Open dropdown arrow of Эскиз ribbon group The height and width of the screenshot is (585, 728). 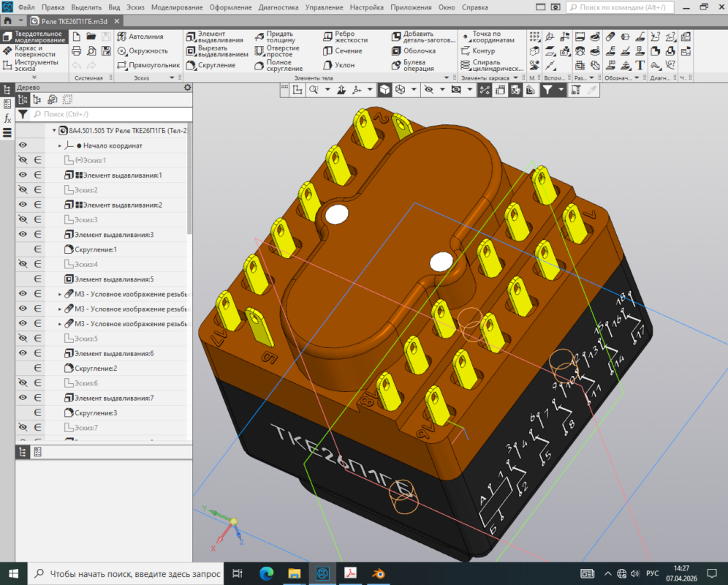coord(173,78)
